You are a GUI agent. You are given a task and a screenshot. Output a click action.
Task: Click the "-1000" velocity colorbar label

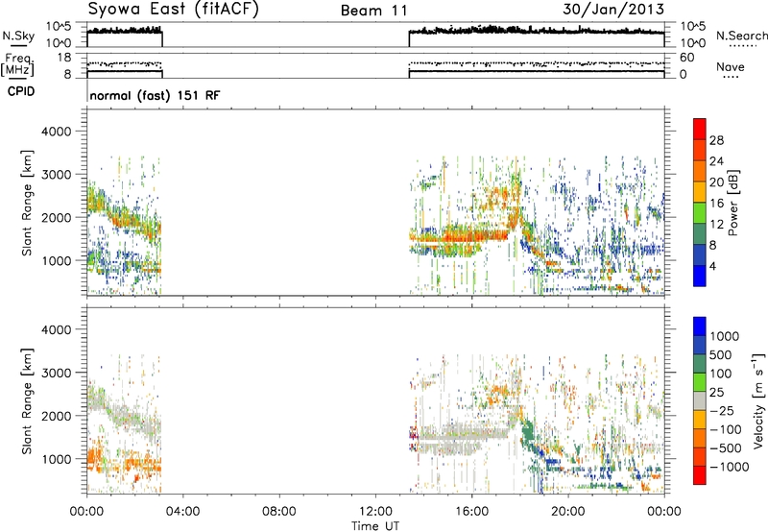point(729,467)
